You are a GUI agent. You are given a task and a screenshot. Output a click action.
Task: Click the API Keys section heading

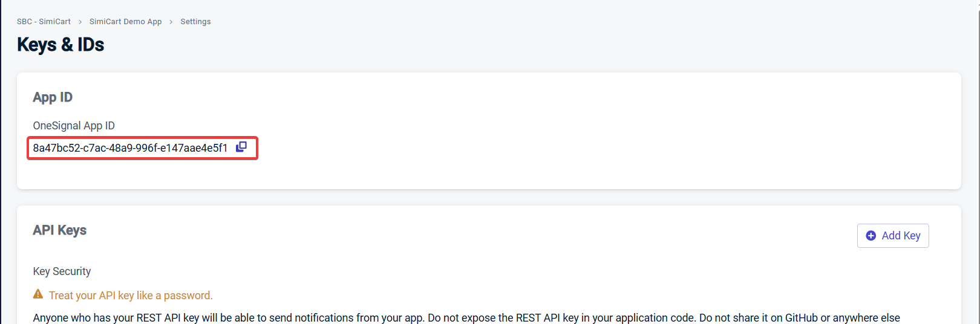click(x=59, y=230)
